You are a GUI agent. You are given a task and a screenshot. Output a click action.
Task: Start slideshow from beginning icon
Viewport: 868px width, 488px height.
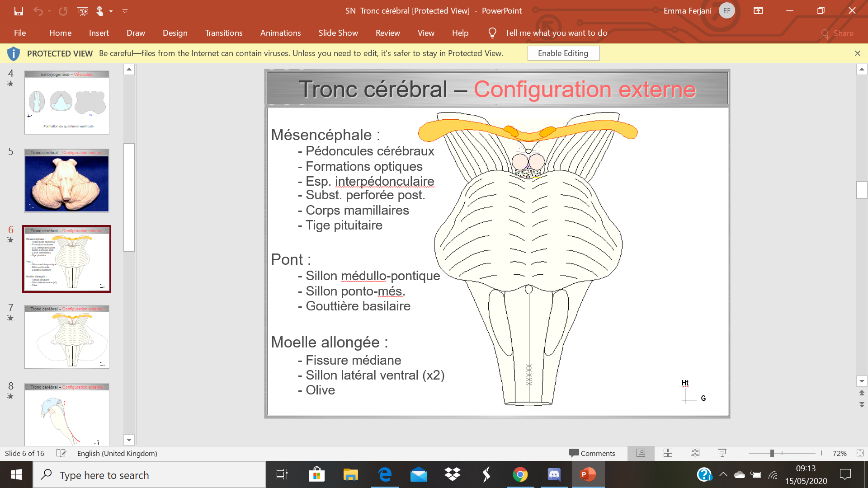82,11
